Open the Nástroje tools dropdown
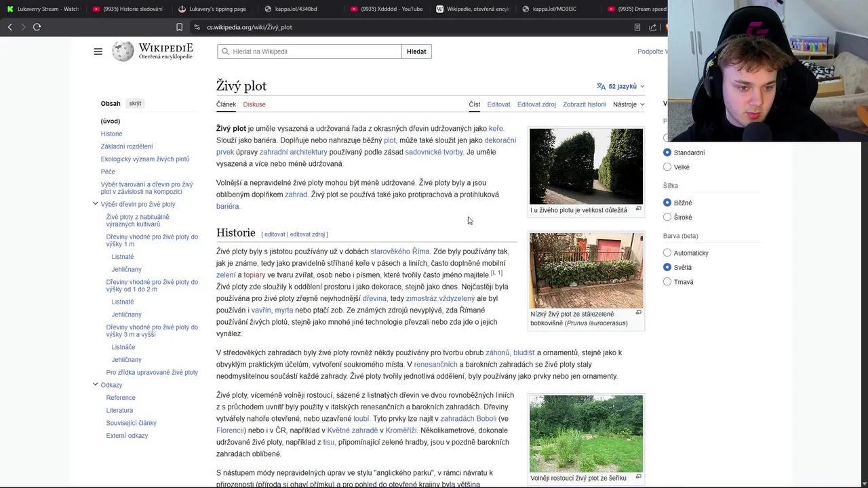The height and width of the screenshot is (488, 868). (629, 104)
